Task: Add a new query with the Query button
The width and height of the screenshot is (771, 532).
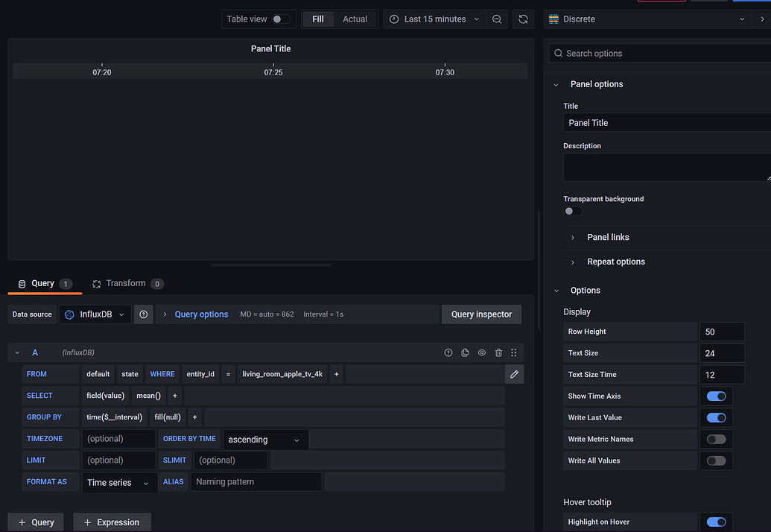Action: 35,522
